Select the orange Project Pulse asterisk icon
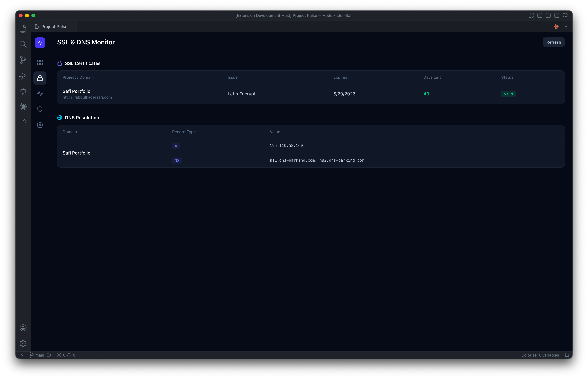Screen dimensions: 588x379 click(557, 26)
